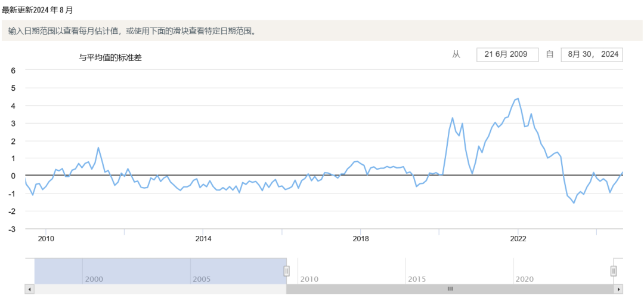
Task: Click 2005 in the navigator timeline
Action: click(202, 279)
